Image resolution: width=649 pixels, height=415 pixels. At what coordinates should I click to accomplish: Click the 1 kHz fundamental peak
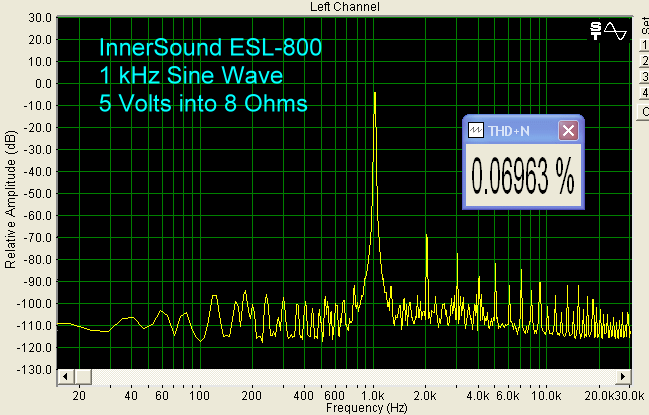pyautogui.click(x=375, y=93)
